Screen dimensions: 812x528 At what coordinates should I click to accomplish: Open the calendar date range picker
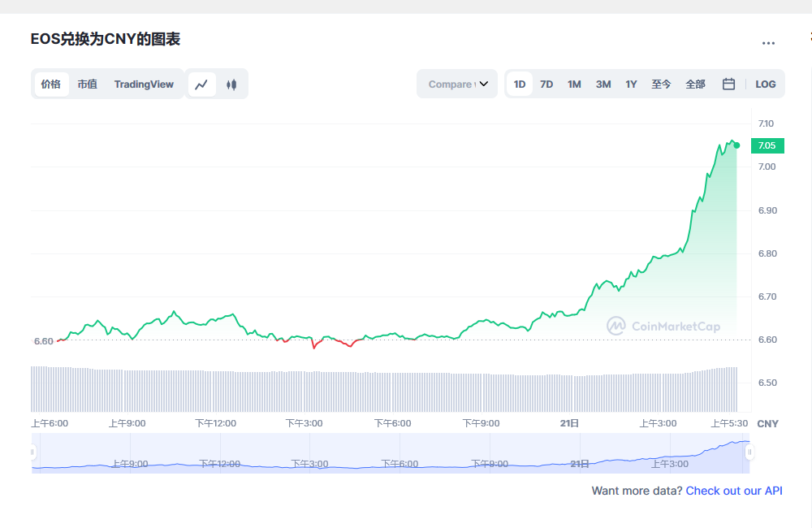tap(728, 84)
